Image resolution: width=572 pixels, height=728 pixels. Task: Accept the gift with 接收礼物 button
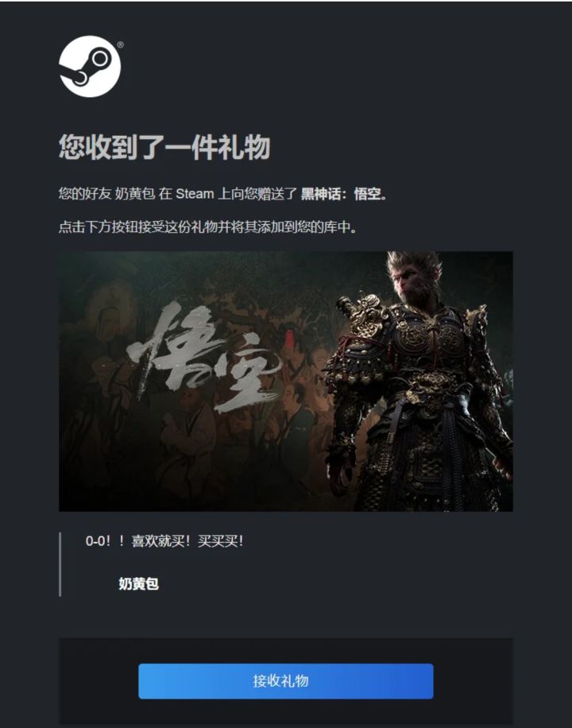point(286,681)
